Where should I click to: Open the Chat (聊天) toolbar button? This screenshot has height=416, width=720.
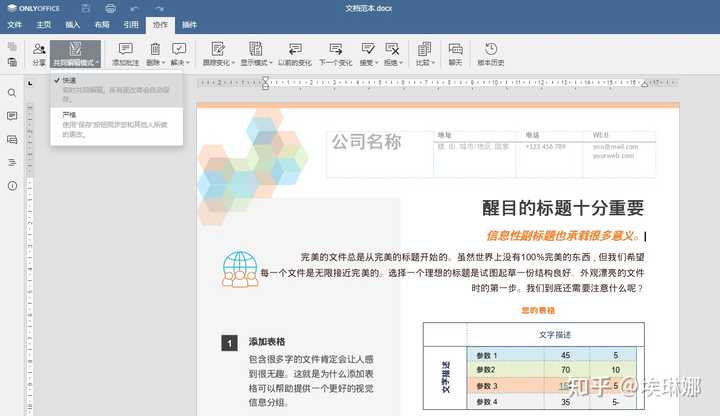click(x=455, y=54)
